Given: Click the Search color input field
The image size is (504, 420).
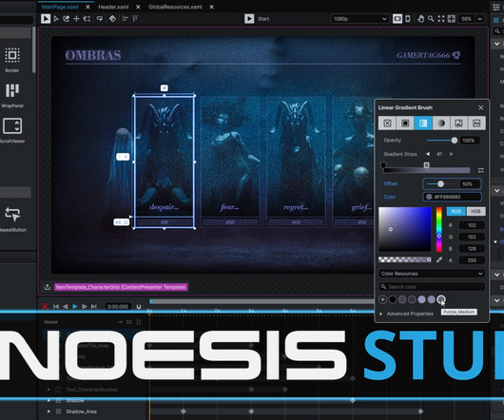Looking at the screenshot, I should pyautogui.click(x=432, y=287).
